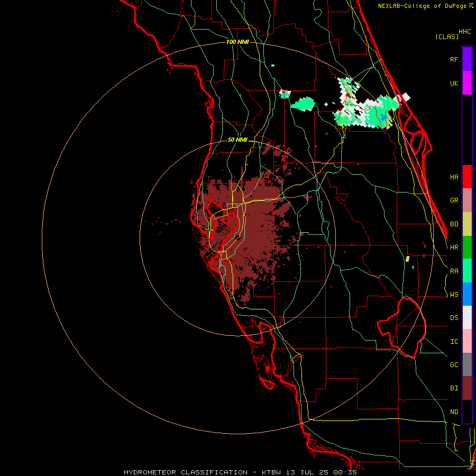Click the 100 NMI range ring label

pyautogui.click(x=237, y=42)
